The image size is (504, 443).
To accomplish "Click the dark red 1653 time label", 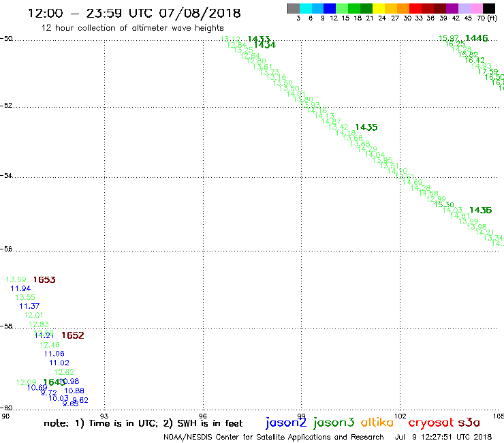I will (44, 280).
